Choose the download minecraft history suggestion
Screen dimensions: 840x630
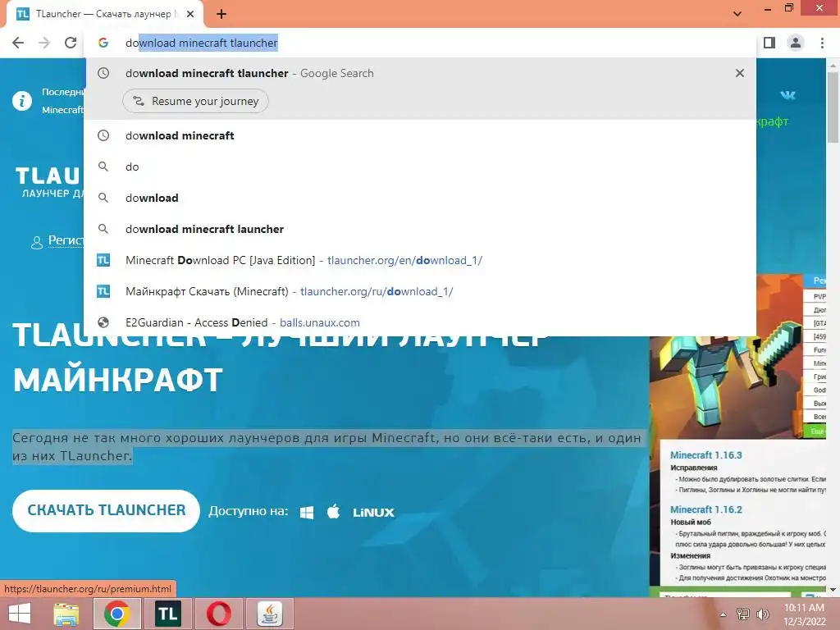421,135
